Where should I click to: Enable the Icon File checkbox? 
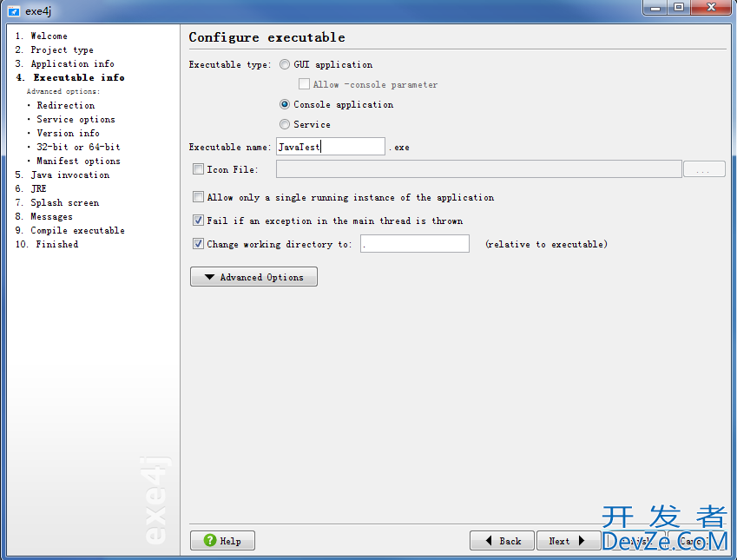pos(198,169)
